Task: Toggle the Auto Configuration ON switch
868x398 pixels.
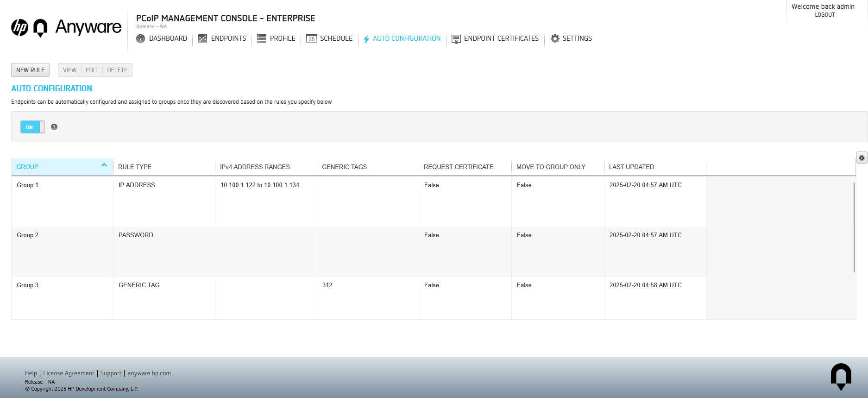Action: (32, 127)
